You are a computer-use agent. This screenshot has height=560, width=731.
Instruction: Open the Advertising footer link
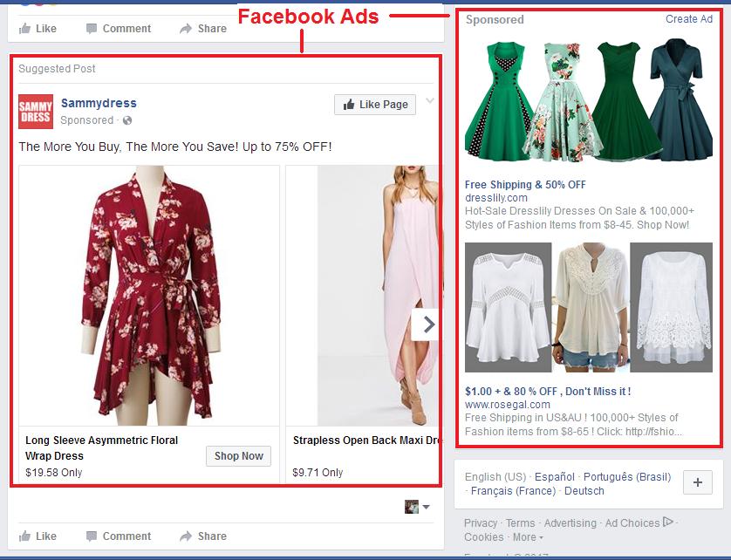coord(570,523)
